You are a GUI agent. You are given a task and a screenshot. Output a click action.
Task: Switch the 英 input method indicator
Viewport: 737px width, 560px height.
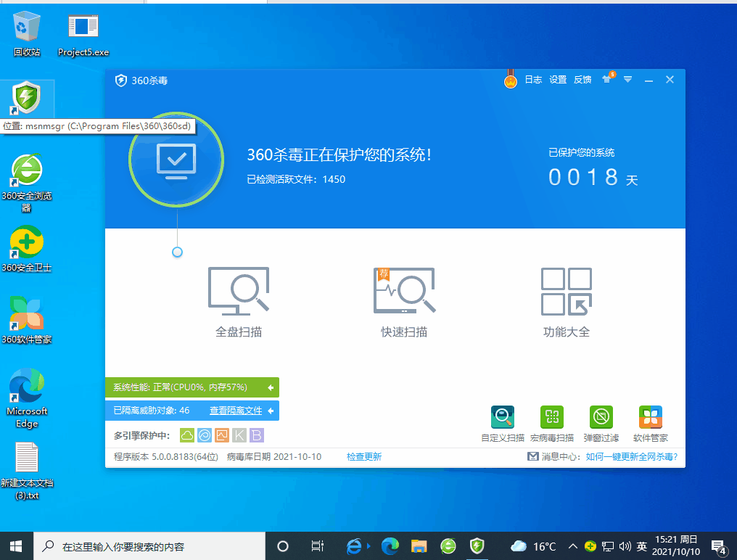tap(641, 546)
